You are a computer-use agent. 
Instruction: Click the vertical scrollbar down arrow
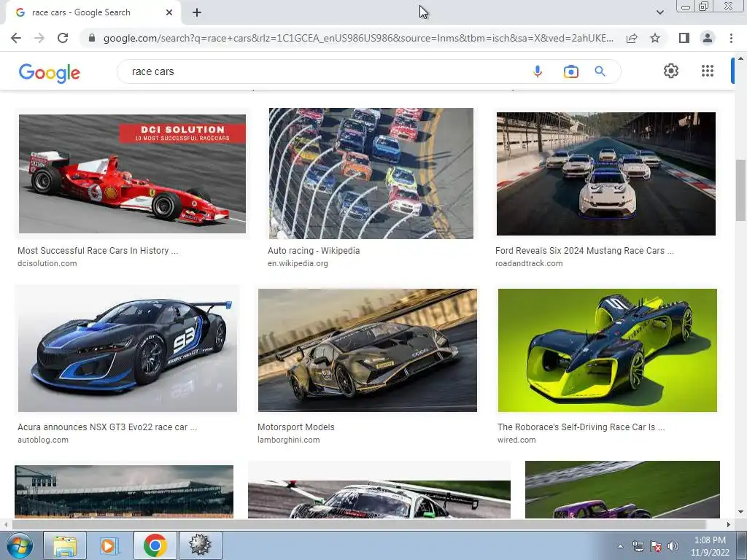click(x=740, y=513)
